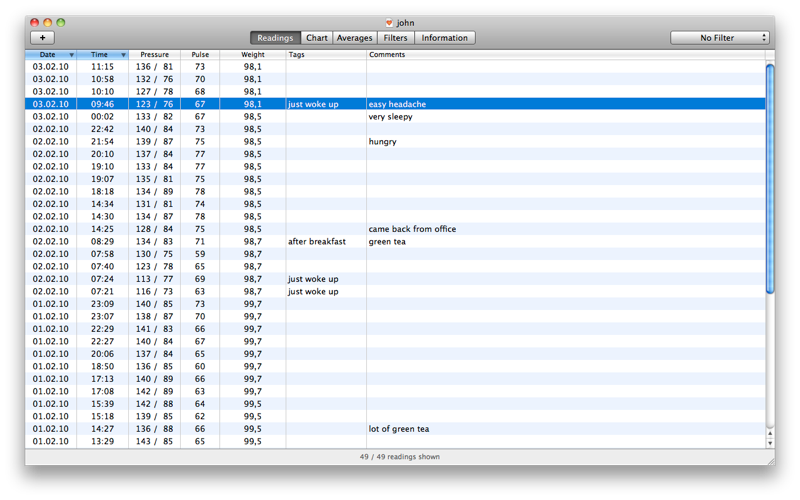Click weight 98,7 in the 08:29 row
Screen dimensions: 800x500
253,242
